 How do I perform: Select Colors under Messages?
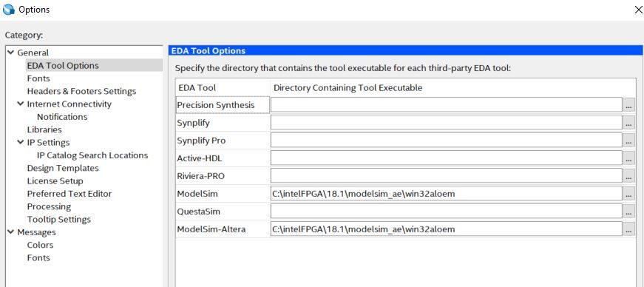[40, 245]
